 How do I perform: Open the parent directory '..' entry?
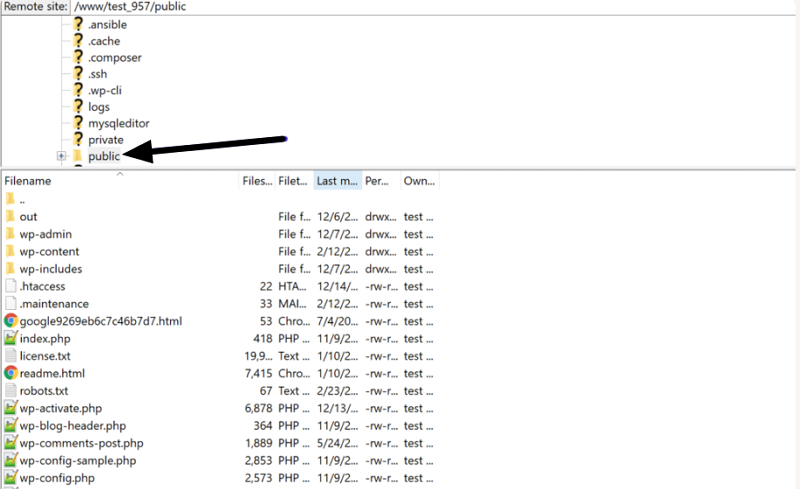[22, 199]
